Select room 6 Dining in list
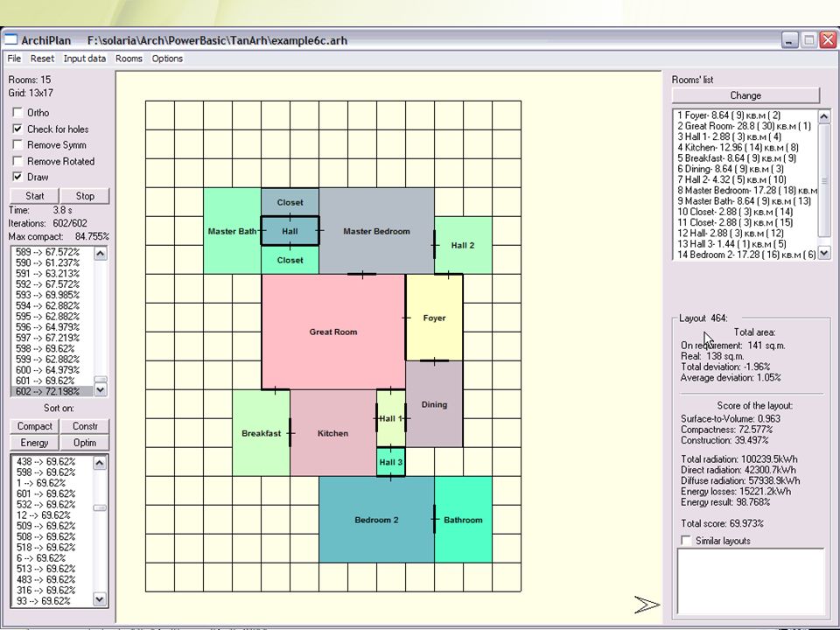The height and width of the screenshot is (630, 840). click(x=745, y=169)
